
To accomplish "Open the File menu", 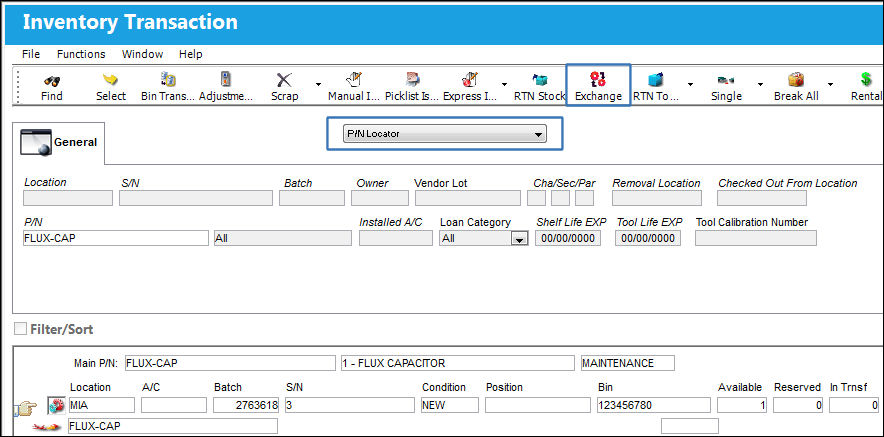I will click(31, 54).
